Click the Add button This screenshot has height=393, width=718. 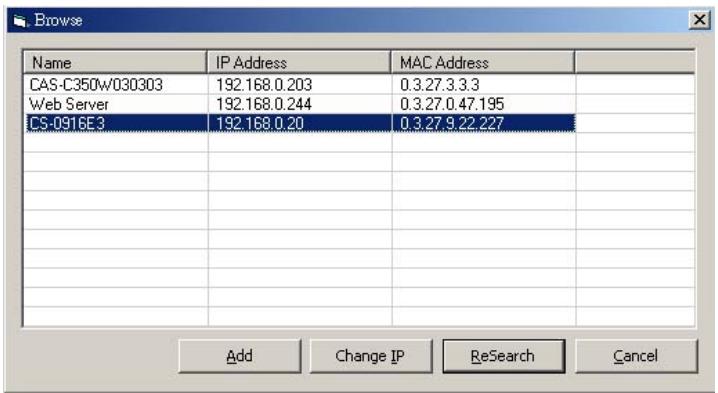pyautogui.click(x=239, y=356)
